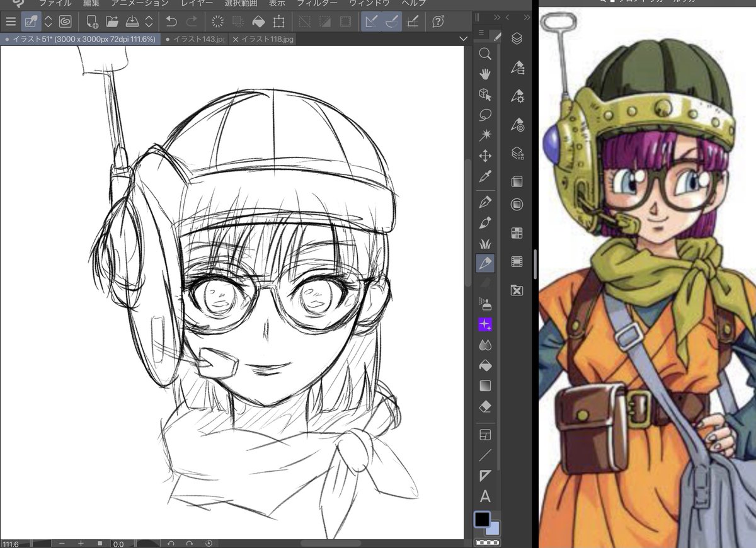Open the ファイル menu
Screen dimensions: 756x548
(x=55, y=3)
